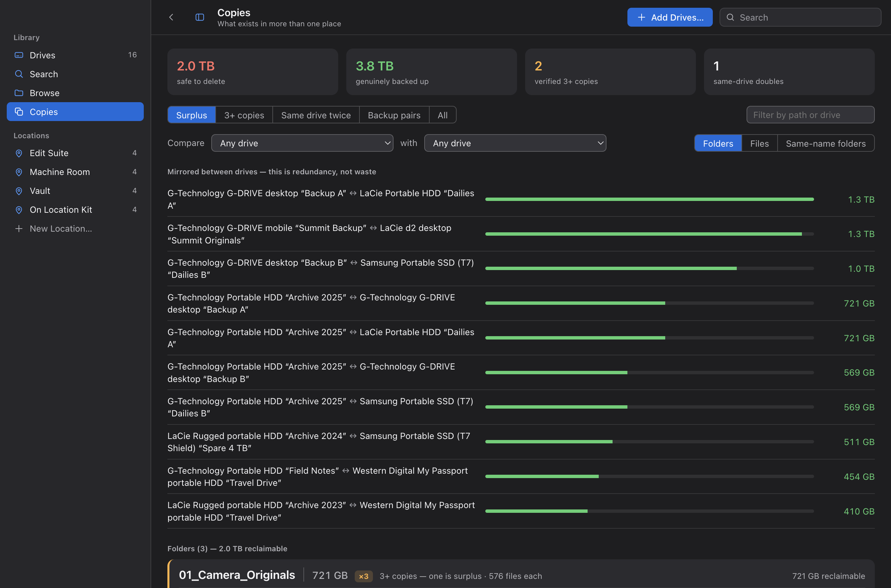The image size is (891, 588).
Task: Select the Copies icon in sidebar
Action: 19,112
